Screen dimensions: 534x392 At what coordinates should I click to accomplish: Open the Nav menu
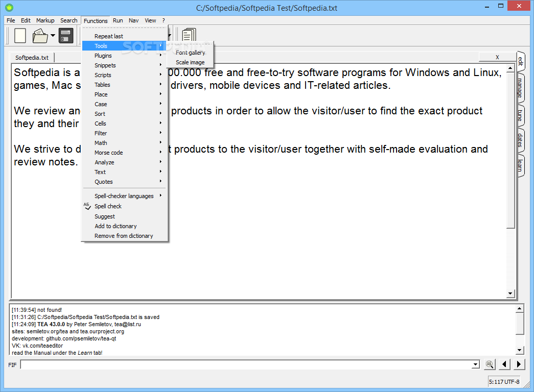133,20
